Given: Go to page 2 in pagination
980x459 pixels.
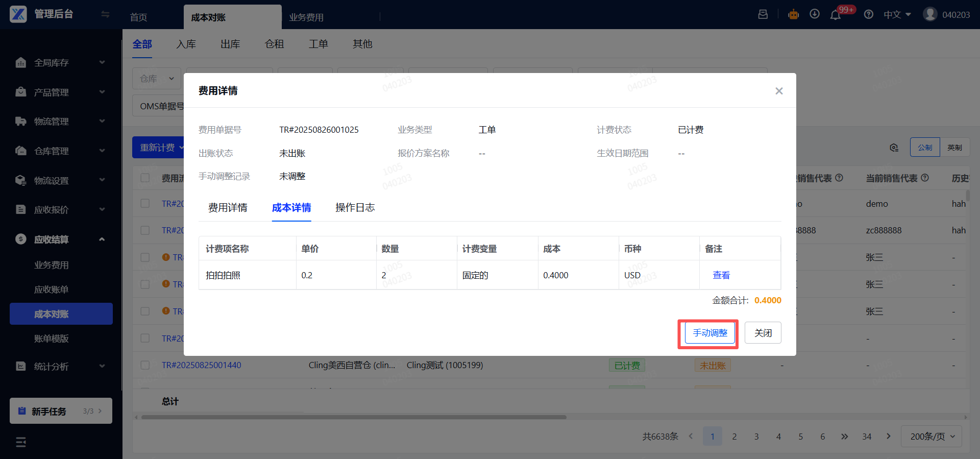Looking at the screenshot, I should pos(734,437).
